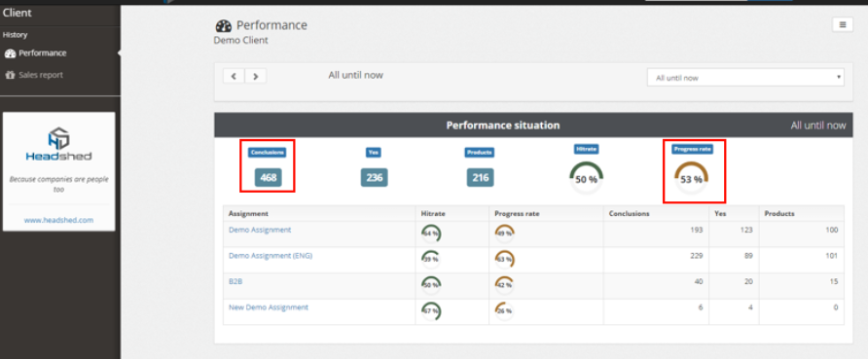
Task: Click Demo Assignment (ENG) hitrate gauge
Action: [431, 259]
